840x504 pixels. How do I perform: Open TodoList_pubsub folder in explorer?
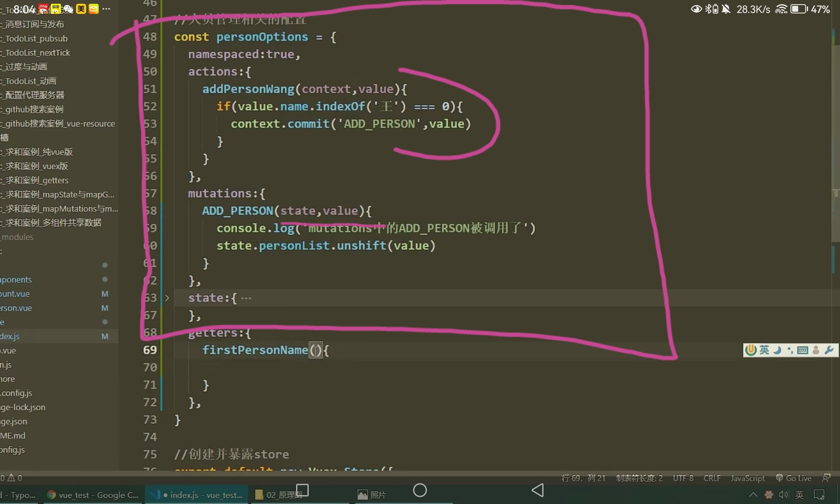[x=37, y=39]
